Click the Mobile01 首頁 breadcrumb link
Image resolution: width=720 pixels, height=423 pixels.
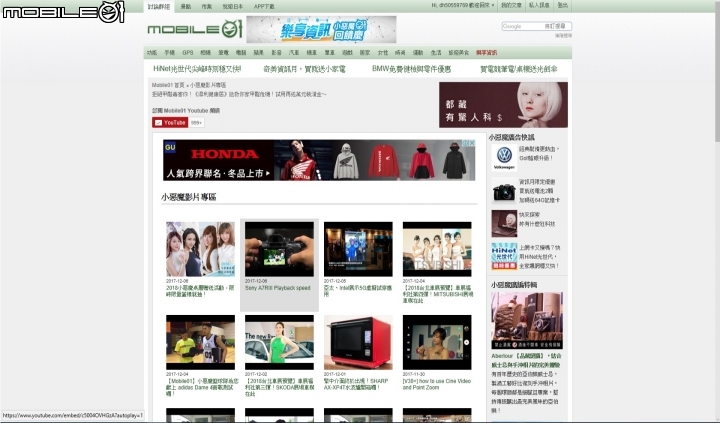pos(168,85)
